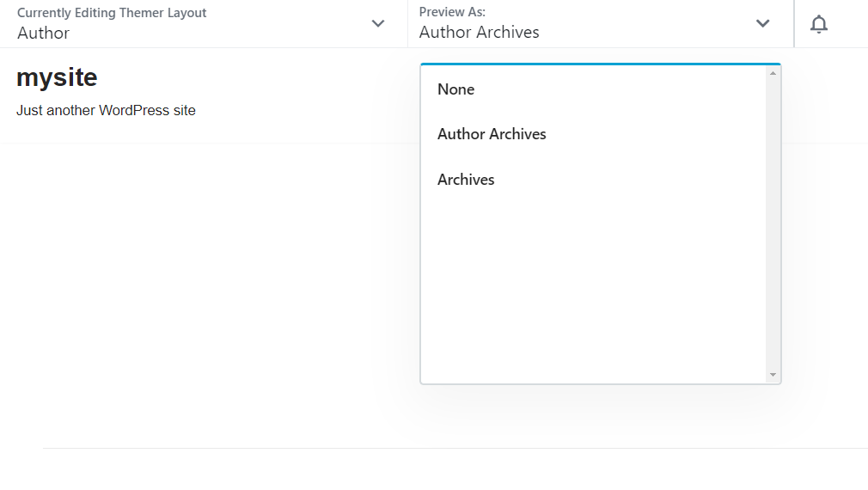Click the 'Just another WordPress site' tagline

coord(106,110)
